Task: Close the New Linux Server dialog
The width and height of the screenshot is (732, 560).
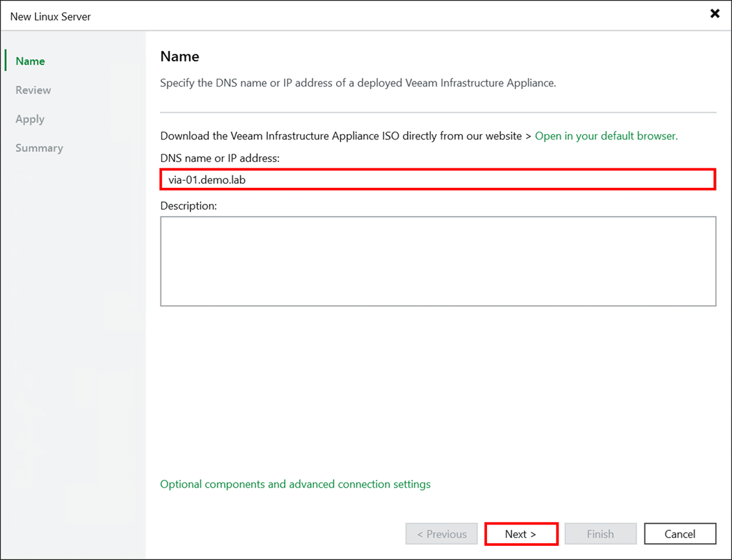Action: pyautogui.click(x=715, y=13)
